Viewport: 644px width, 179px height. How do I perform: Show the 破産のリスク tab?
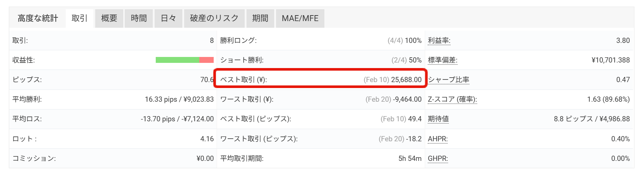click(x=214, y=18)
